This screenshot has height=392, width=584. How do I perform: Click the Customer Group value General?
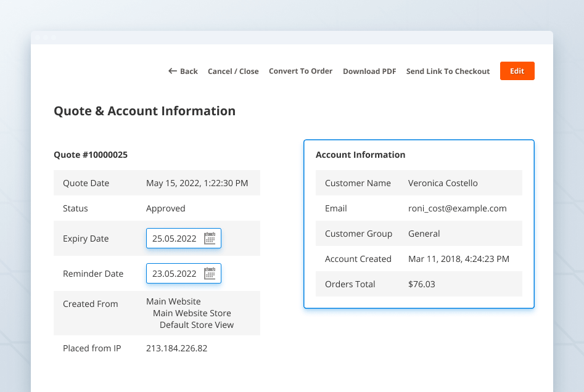pyautogui.click(x=423, y=233)
